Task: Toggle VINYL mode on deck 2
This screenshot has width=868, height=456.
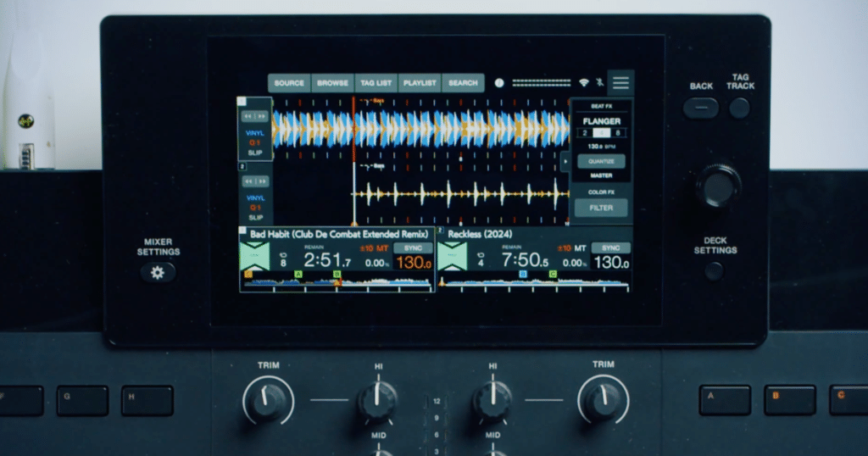Action: click(255, 198)
